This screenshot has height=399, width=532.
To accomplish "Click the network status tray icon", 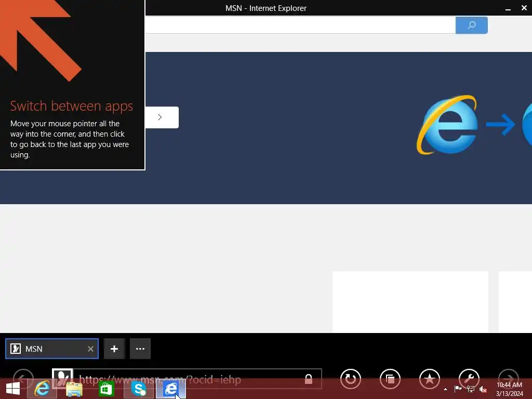I will tap(470, 389).
